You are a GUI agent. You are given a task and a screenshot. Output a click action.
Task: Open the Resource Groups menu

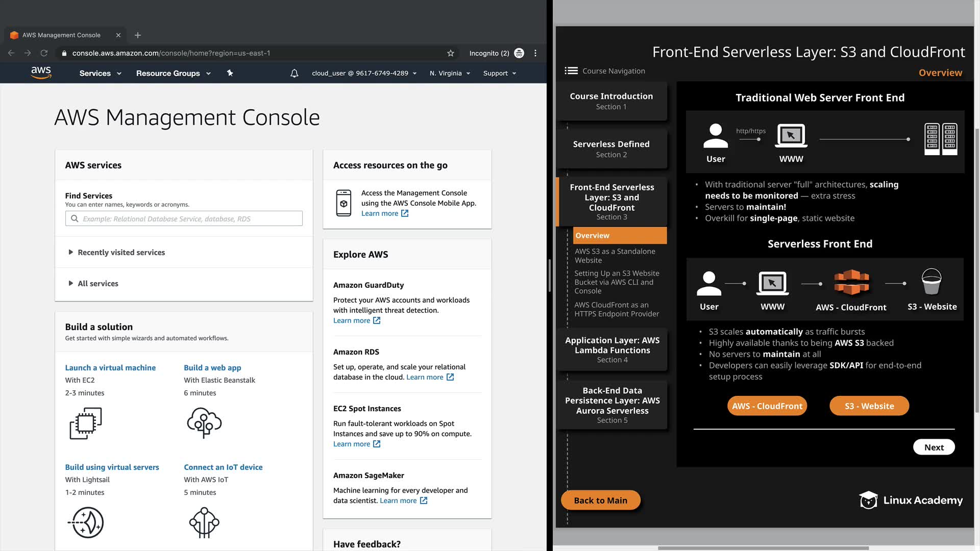coord(173,73)
